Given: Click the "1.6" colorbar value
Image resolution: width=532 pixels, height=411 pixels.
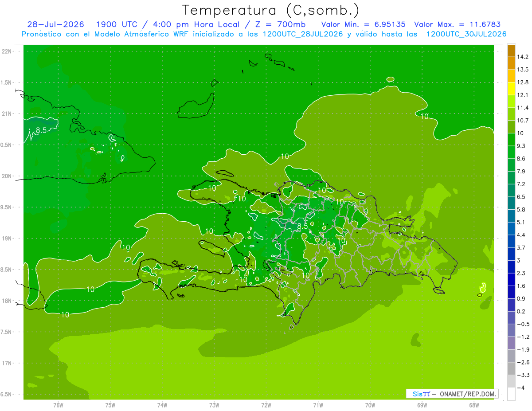Looking at the screenshot, I should [x=521, y=286].
